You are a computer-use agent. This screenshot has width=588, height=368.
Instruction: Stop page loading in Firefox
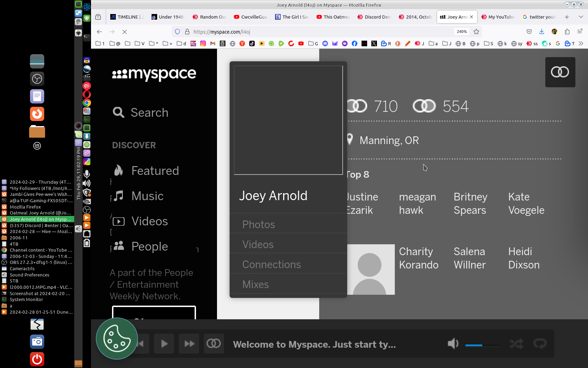tap(125, 32)
